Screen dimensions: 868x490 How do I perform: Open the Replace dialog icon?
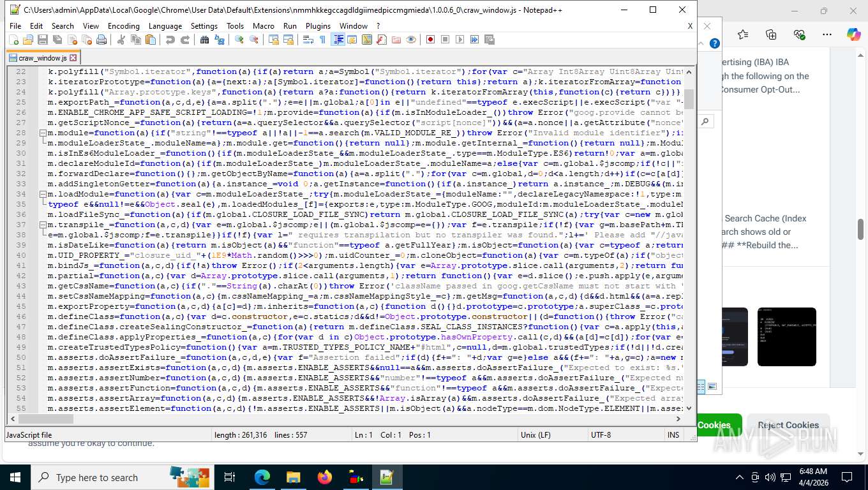click(220, 40)
